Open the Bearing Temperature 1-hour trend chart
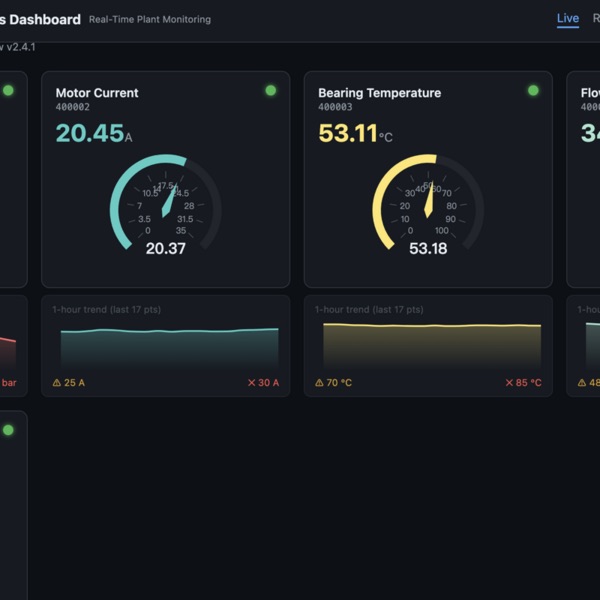 (x=432, y=346)
